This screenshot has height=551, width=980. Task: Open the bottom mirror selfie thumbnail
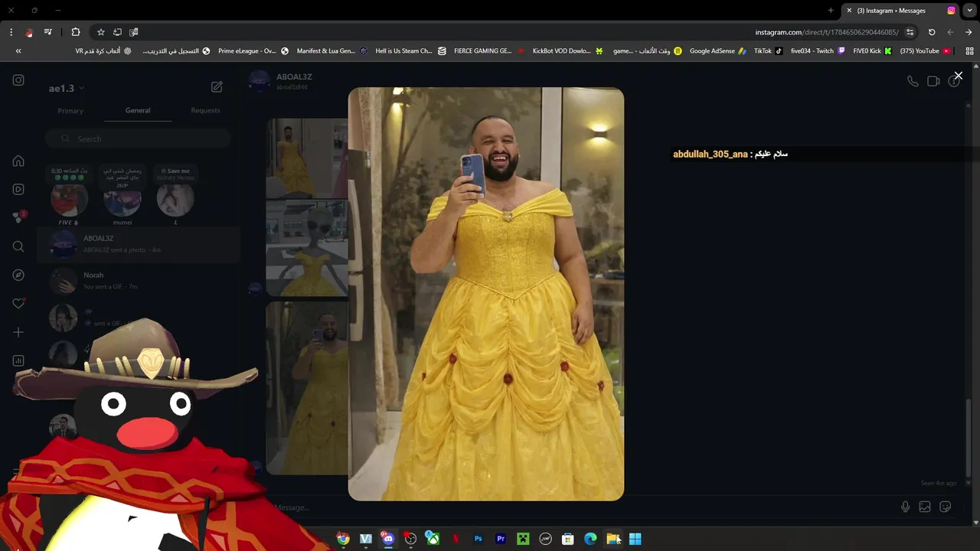click(x=306, y=388)
